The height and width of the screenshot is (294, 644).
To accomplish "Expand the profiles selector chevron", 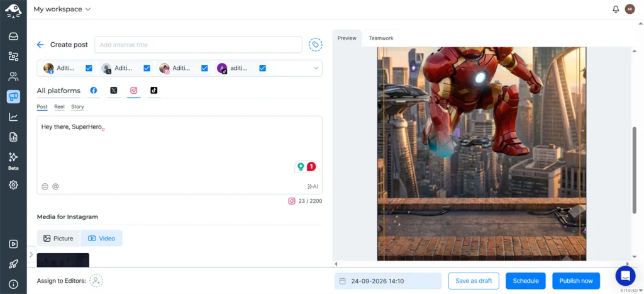I will [x=316, y=68].
